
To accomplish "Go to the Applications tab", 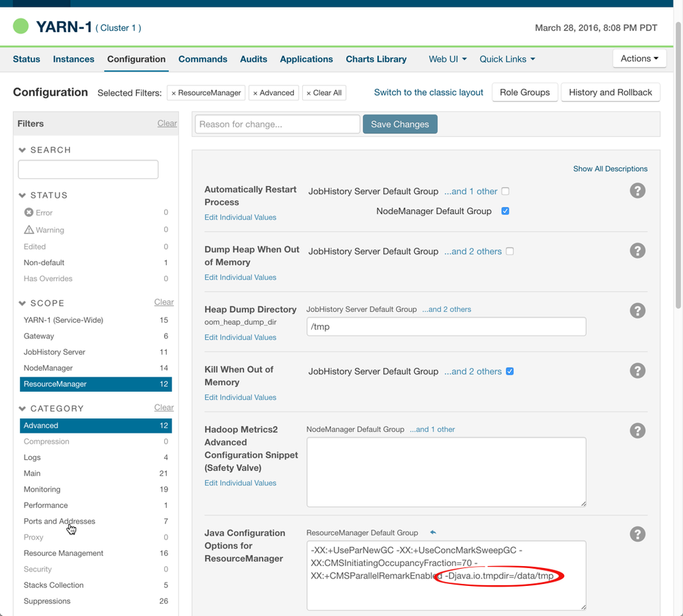I will click(306, 59).
